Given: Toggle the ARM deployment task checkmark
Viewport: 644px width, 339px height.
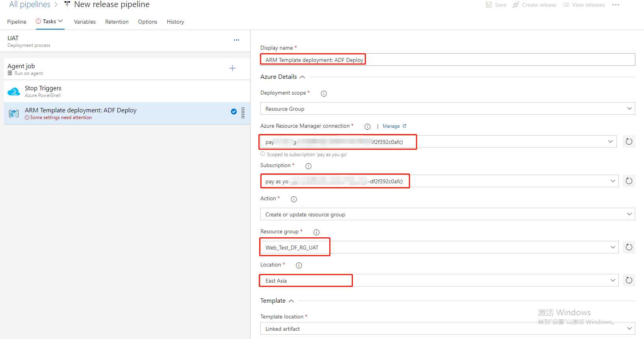Looking at the screenshot, I should (234, 112).
